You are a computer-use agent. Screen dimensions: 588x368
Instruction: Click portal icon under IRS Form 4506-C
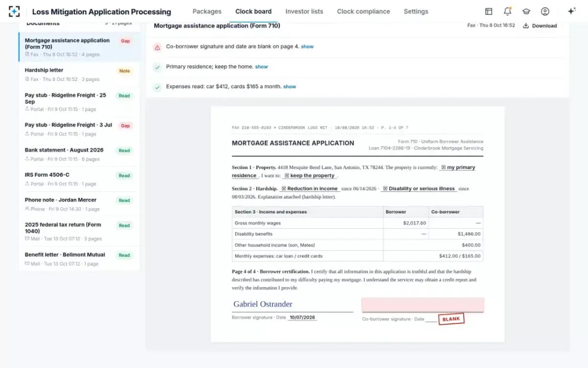pyautogui.click(x=27, y=184)
